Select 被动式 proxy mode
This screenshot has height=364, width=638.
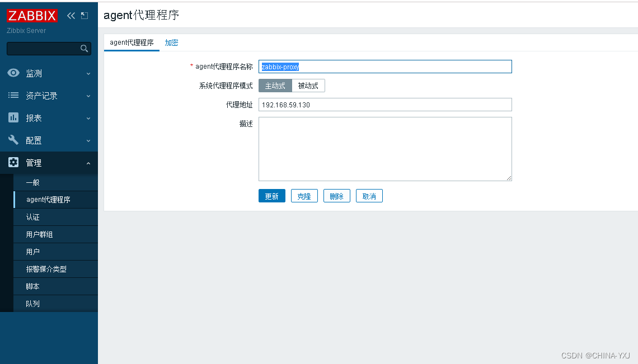pos(308,86)
